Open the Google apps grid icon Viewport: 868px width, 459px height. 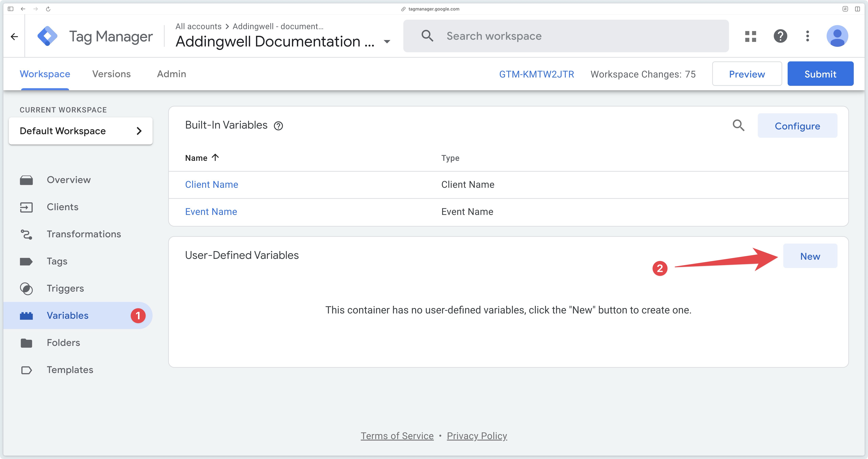[x=750, y=36]
